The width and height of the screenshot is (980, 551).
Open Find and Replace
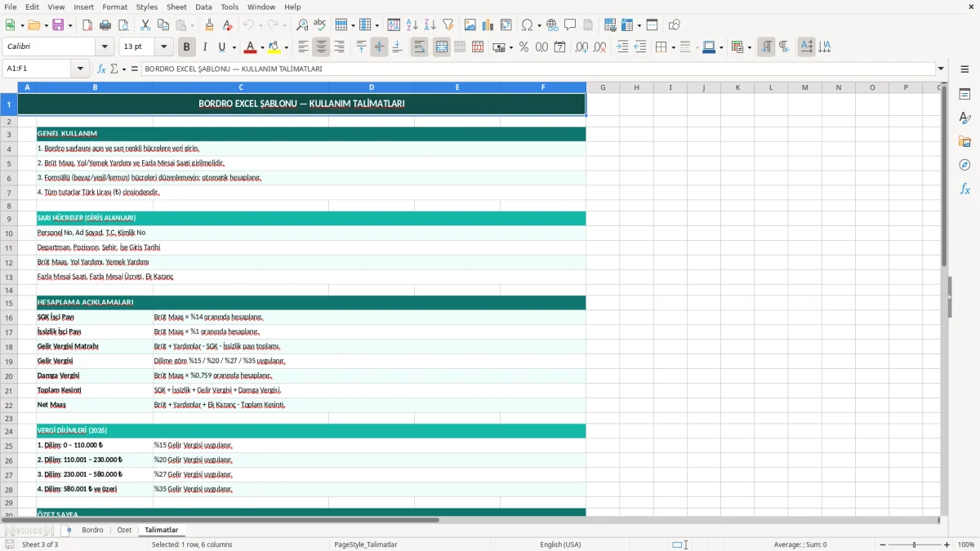tap(302, 24)
